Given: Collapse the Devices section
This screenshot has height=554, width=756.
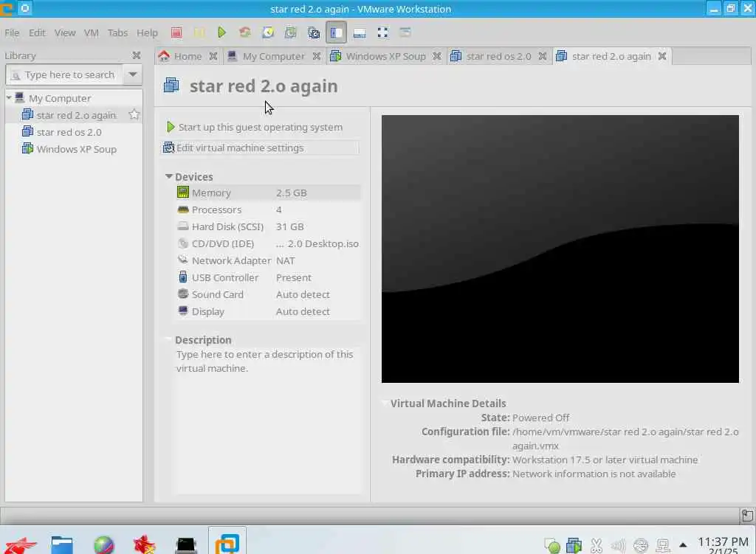Looking at the screenshot, I should tap(169, 176).
